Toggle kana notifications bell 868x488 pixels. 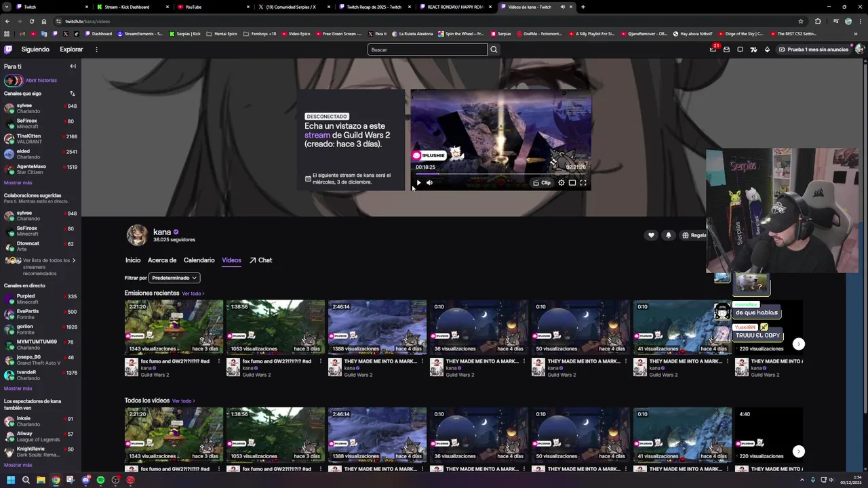668,235
